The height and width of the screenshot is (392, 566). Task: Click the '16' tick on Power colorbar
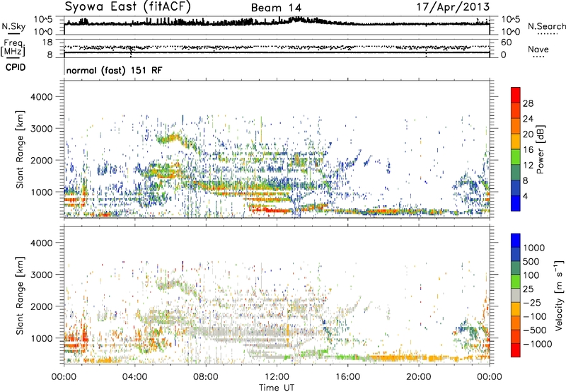pos(528,150)
